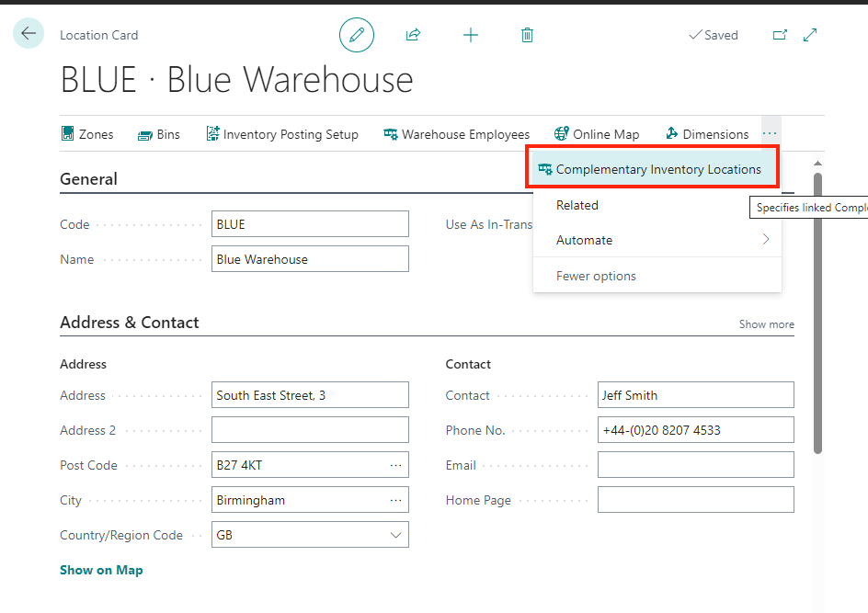Click the back navigation arrow
868x613 pixels.
pyautogui.click(x=28, y=33)
